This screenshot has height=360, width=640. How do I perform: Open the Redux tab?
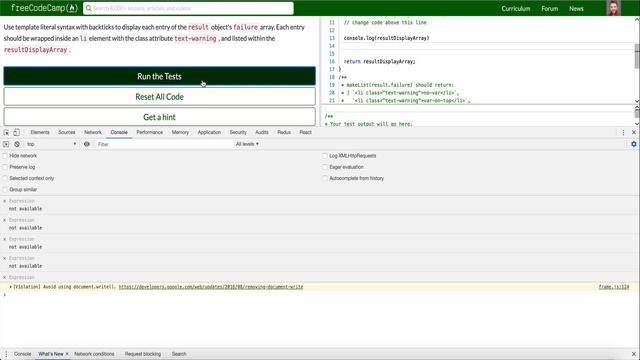tap(284, 132)
